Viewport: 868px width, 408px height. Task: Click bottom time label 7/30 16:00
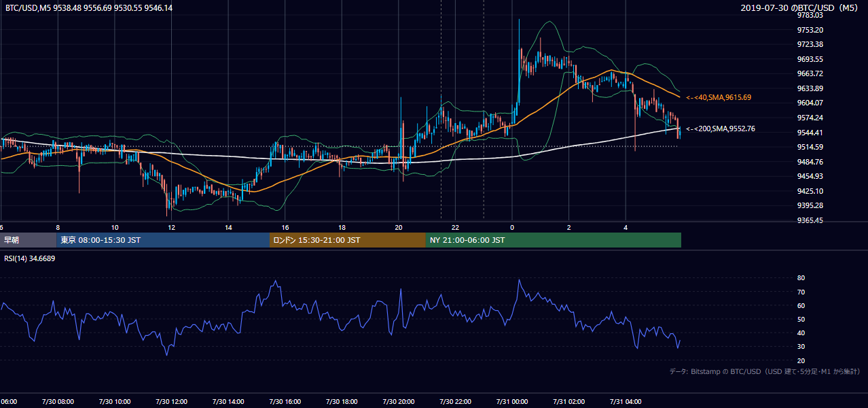[285, 402]
